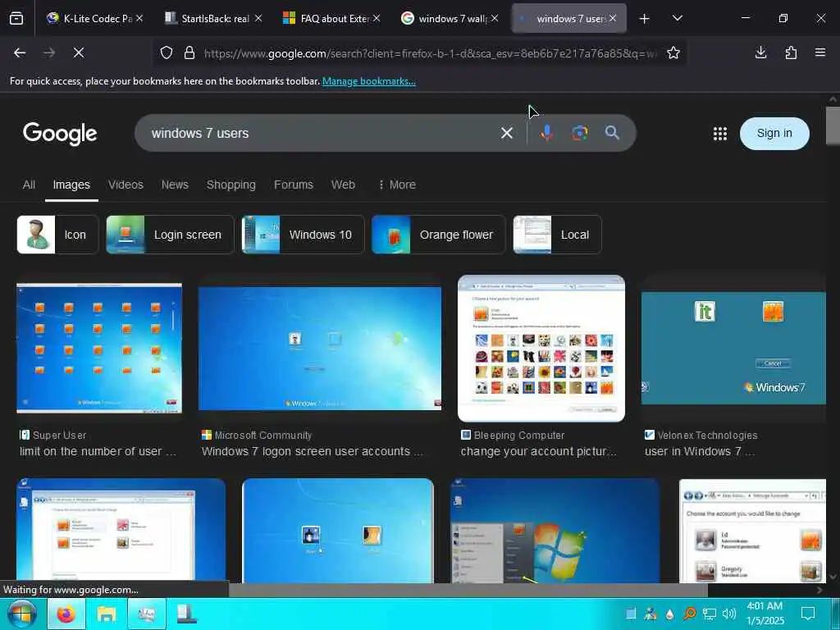Click the vertical page scrollbar thumb
The width and height of the screenshot is (840, 630).
[833, 126]
